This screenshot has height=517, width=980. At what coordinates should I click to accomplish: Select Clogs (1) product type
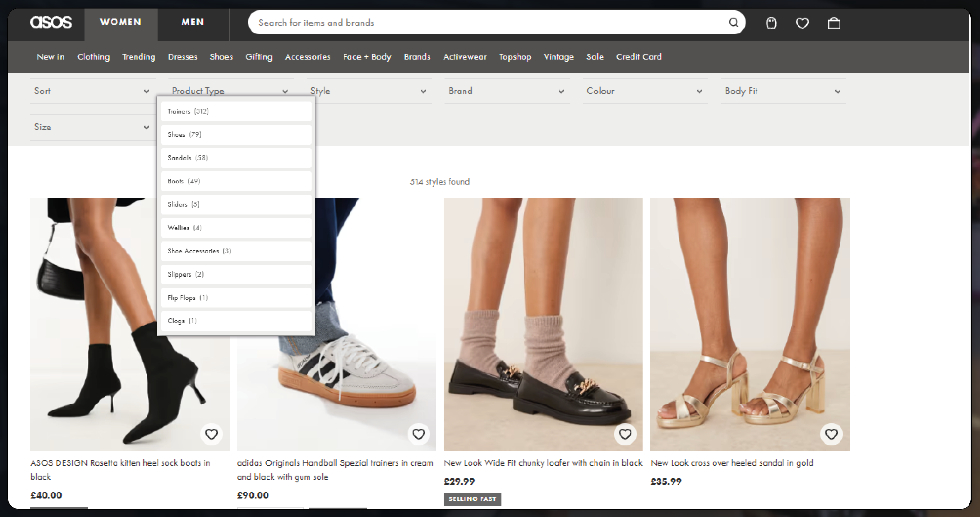tap(236, 321)
